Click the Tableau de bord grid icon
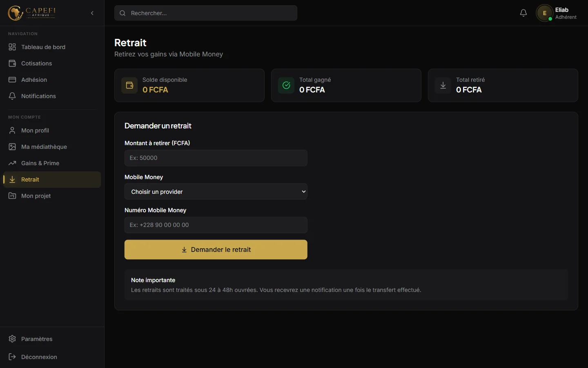The image size is (588, 368). (12, 47)
